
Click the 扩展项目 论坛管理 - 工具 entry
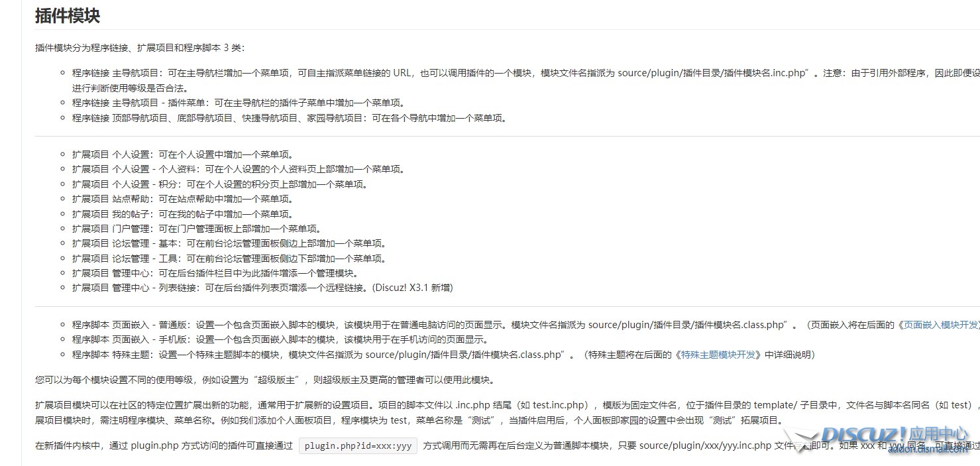click(x=229, y=259)
